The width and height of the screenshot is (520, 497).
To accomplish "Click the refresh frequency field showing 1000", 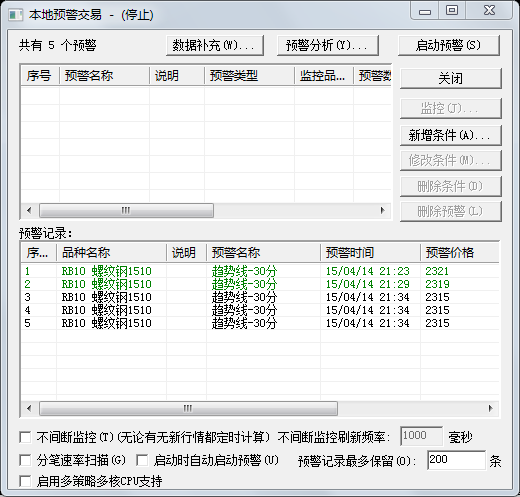I will click(x=422, y=436).
